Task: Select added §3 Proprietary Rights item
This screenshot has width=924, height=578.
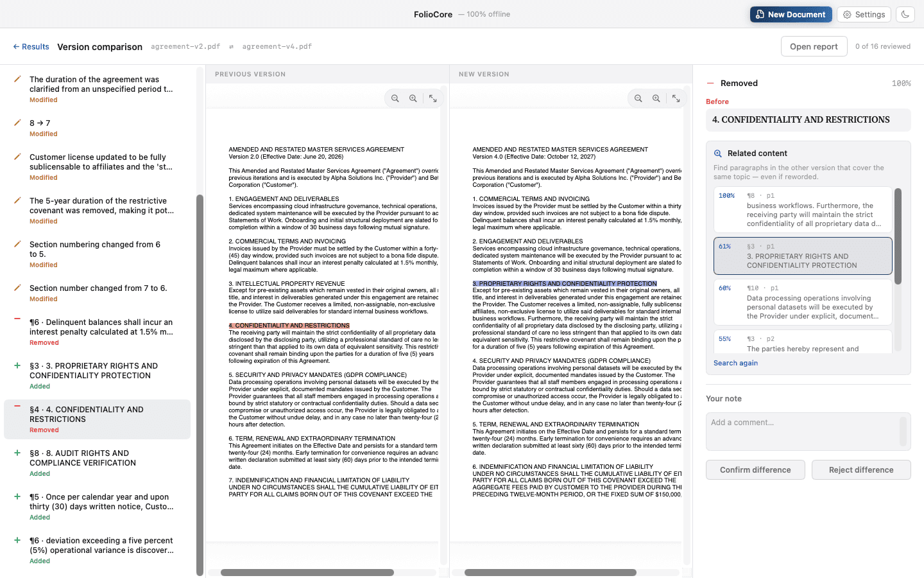Action: [x=98, y=376]
